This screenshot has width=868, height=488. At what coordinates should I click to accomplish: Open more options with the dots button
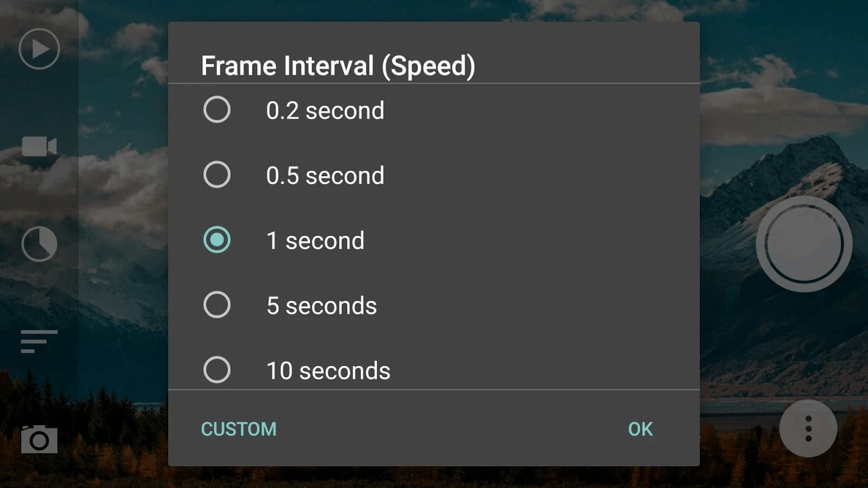[808, 428]
